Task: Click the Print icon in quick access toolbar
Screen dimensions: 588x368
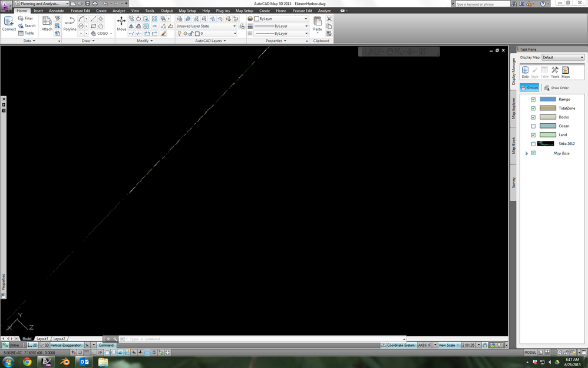Action: (x=95, y=4)
